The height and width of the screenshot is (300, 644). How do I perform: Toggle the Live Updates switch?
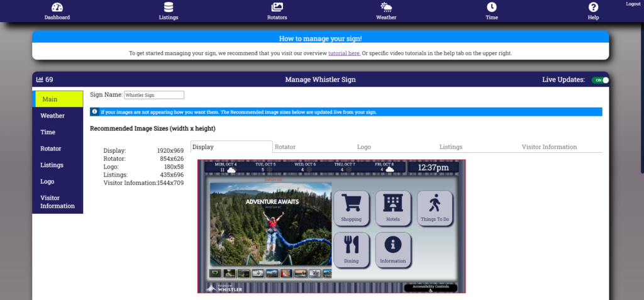(x=600, y=80)
